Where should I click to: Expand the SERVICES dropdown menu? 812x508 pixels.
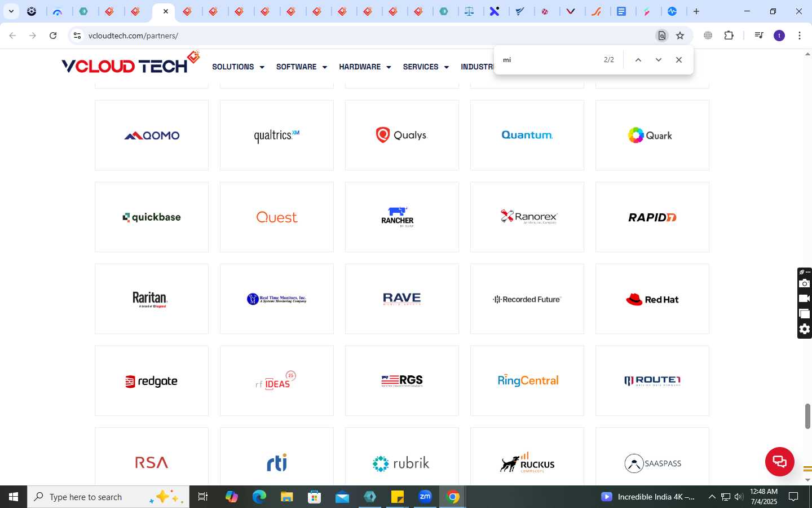[x=426, y=67]
